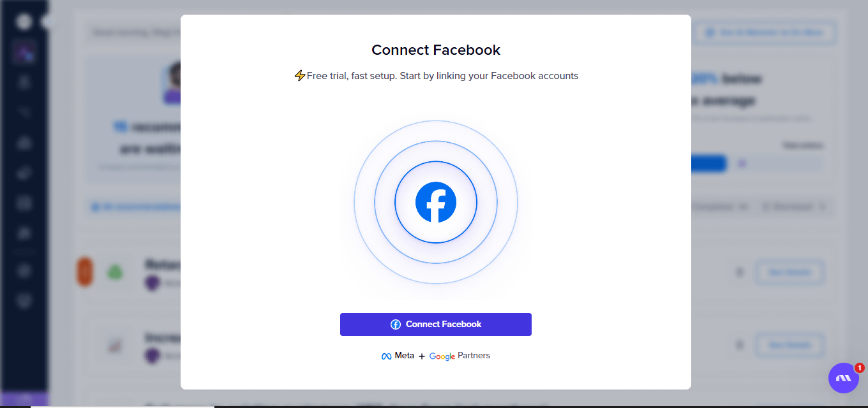The width and height of the screenshot is (868, 408).
Task: Click the second See Details button
Action: pos(790,345)
